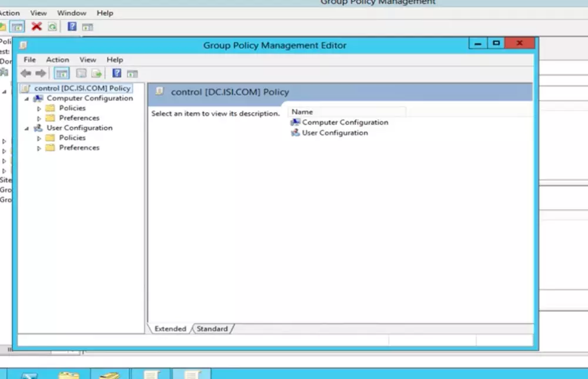Click Computer Configuration icon in the Name list
The height and width of the screenshot is (379, 588).
point(296,122)
